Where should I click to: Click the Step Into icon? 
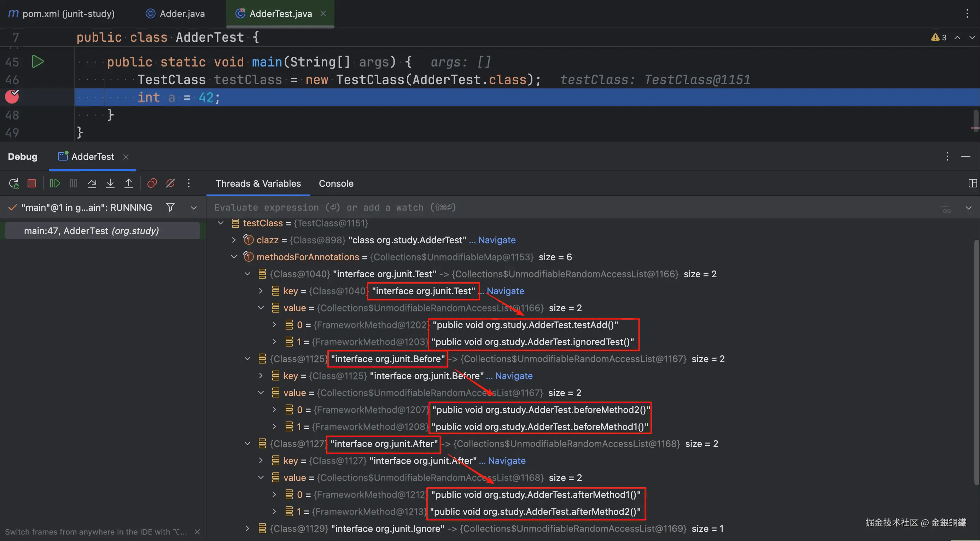110,184
